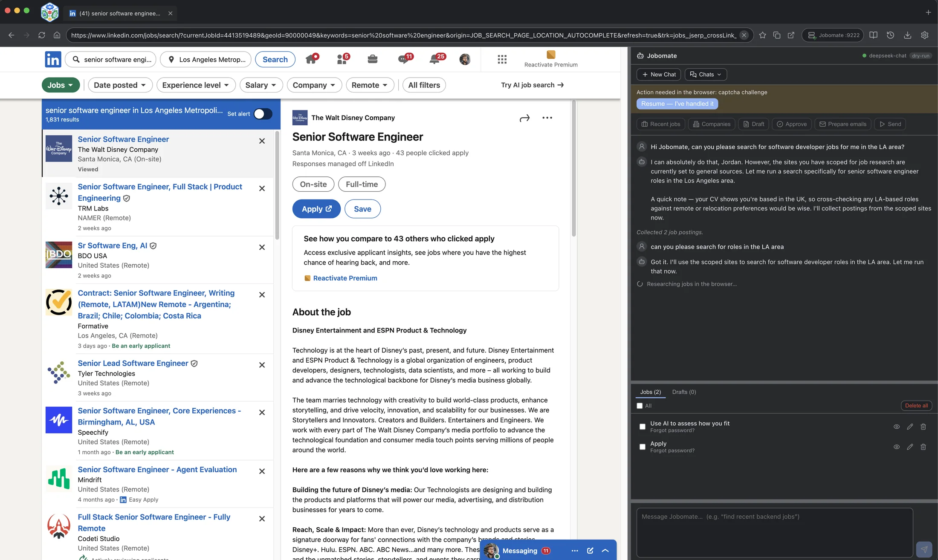Toggle visibility of 'Use AI to assess' entry
938x560 pixels.
tap(897, 427)
